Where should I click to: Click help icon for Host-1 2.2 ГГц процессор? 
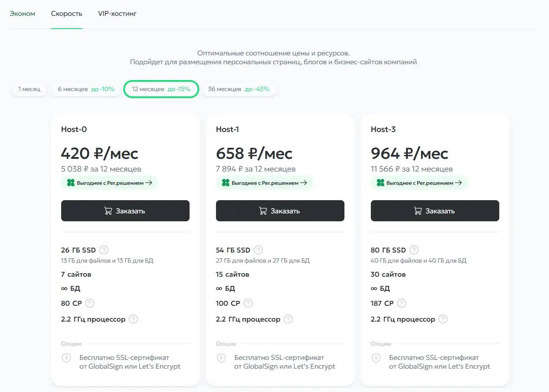[288, 319]
